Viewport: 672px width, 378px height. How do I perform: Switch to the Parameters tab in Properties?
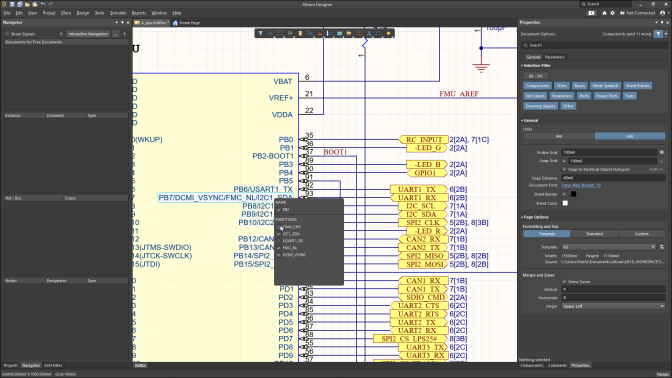click(555, 57)
